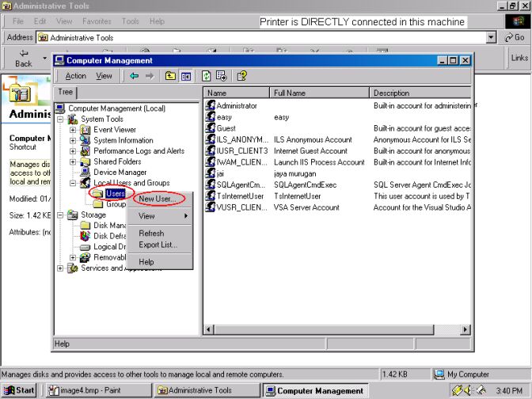Image resolution: width=532 pixels, height=399 pixels.
Task: Expand the Event Viewer node
Action: coord(73,130)
